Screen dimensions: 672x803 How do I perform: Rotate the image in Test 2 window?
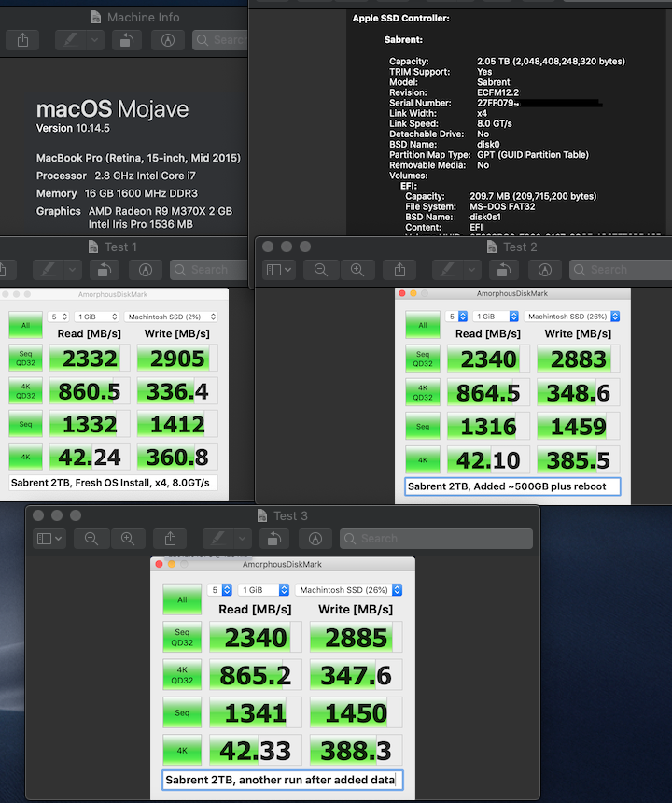click(x=504, y=269)
